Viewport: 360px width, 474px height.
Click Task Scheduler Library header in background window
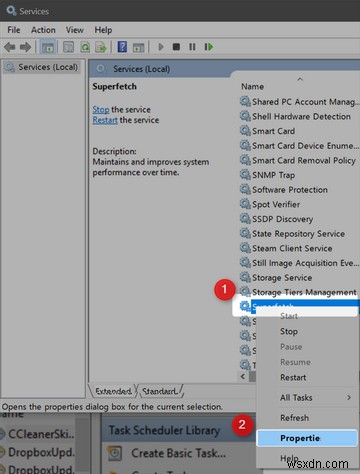[x=164, y=430]
